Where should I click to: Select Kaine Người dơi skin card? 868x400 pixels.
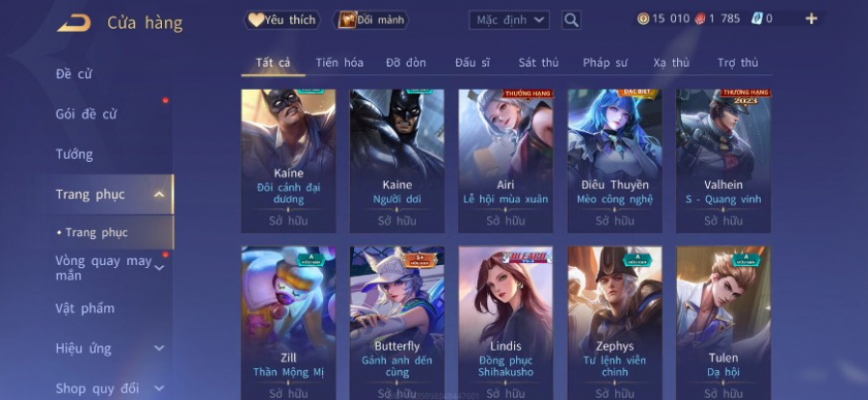397,161
